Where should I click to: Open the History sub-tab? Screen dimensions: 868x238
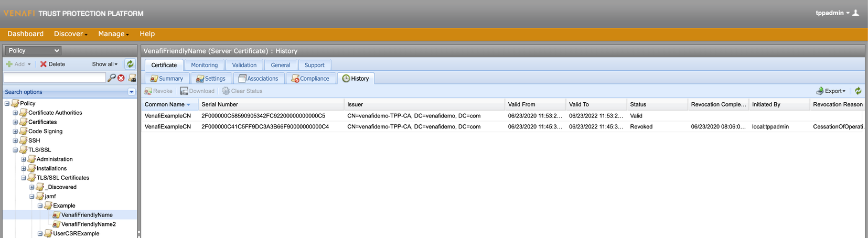356,79
